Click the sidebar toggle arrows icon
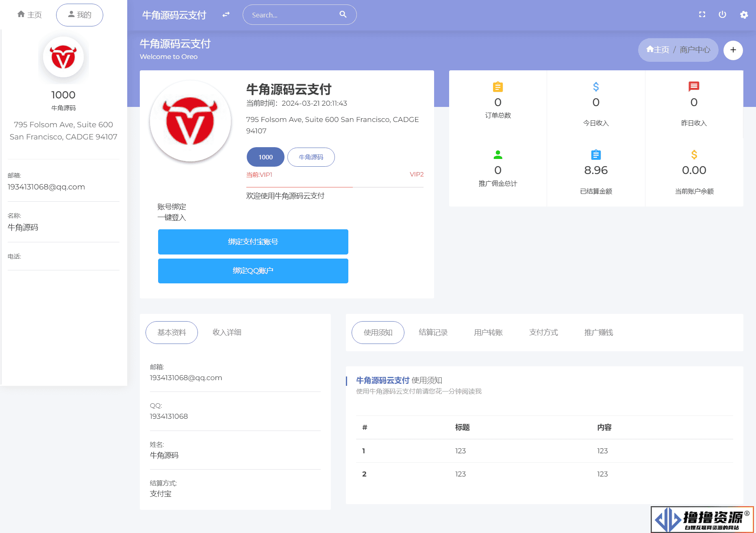This screenshot has width=756, height=533. pos(226,15)
